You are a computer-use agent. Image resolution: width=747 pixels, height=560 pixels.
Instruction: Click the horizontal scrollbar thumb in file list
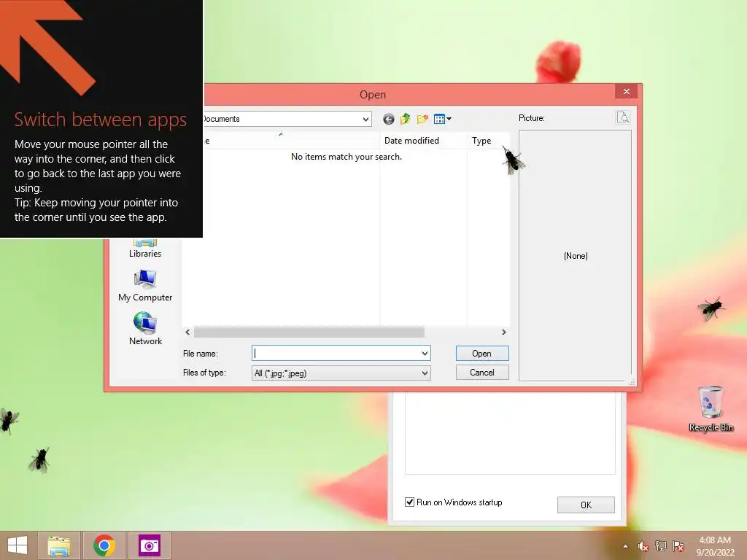309,332
